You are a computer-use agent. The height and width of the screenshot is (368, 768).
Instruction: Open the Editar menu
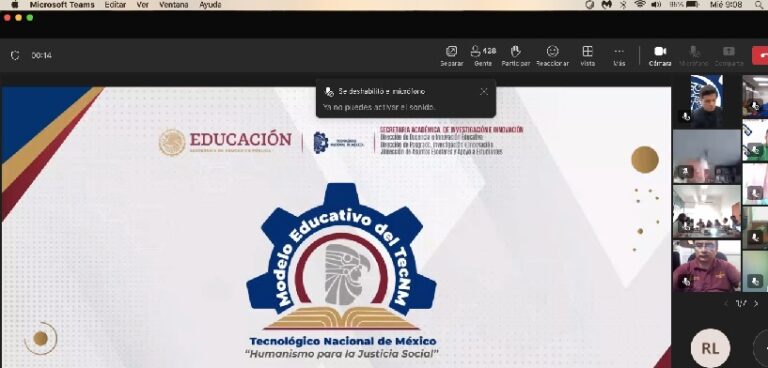(x=115, y=4)
